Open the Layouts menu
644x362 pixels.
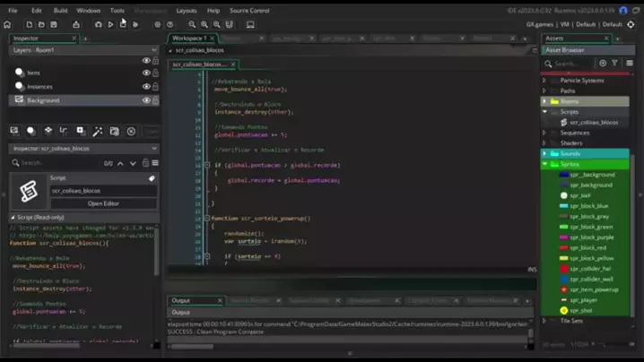pos(187,11)
